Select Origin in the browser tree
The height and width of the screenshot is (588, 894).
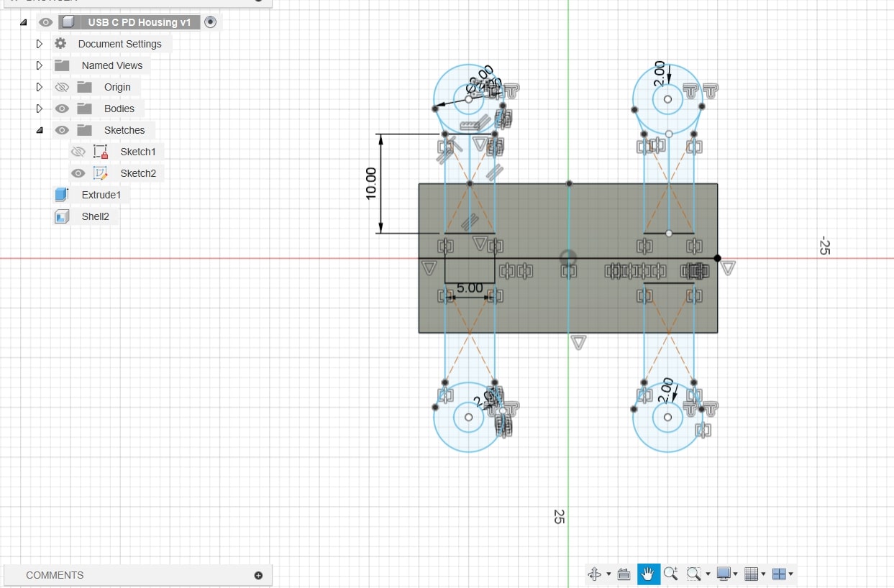(x=117, y=87)
